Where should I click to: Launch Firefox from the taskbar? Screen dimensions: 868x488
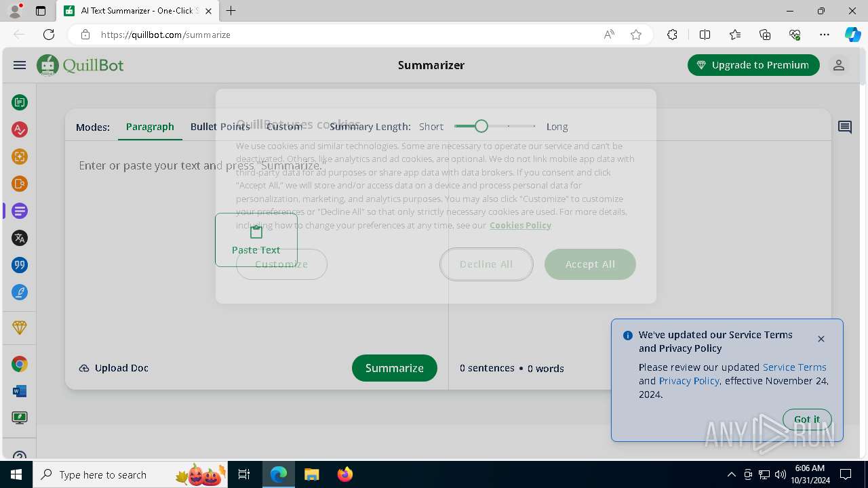[345, 474]
